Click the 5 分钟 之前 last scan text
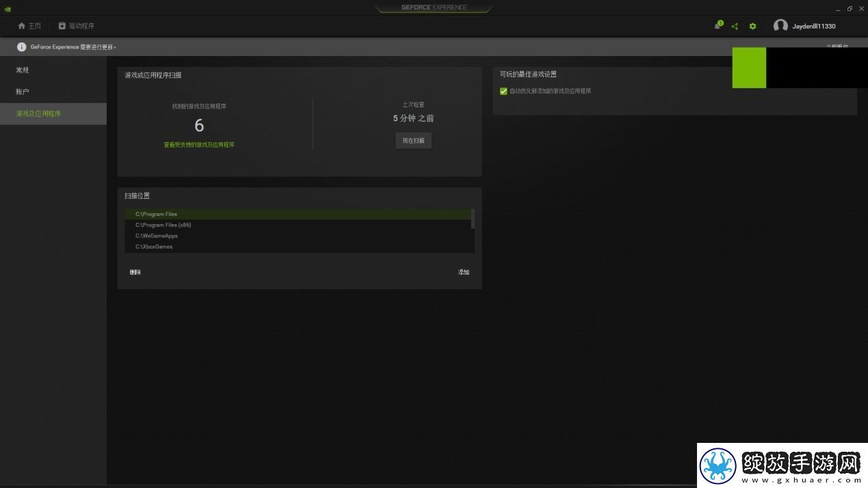Viewport: 868px width, 488px height. pos(413,118)
